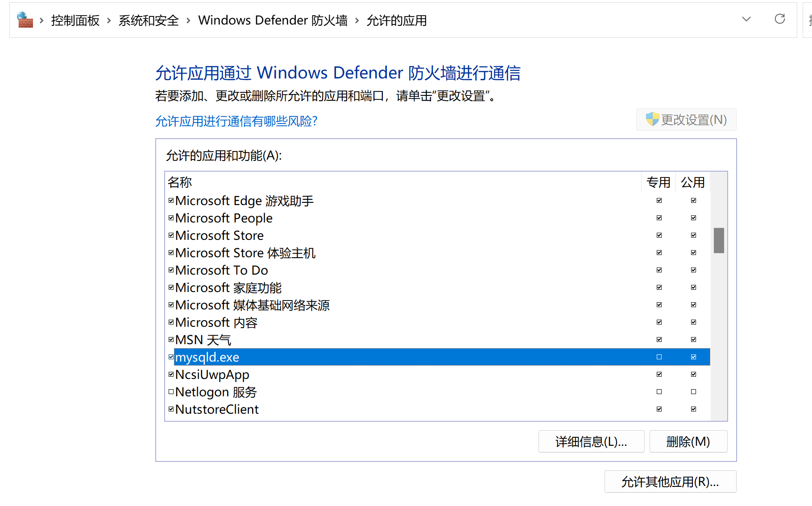Enable Netlogon 服务 name checkbox
The height and width of the screenshot is (506, 812).
pos(171,392)
